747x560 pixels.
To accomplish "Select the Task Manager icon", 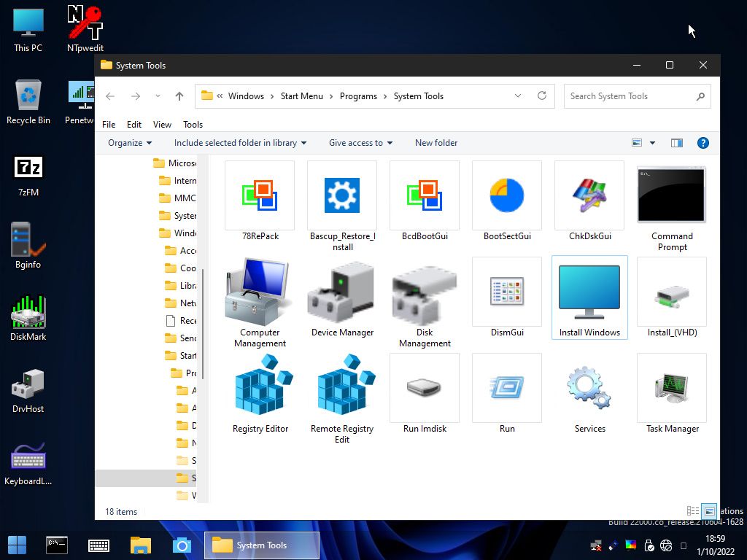I will 672,393.
